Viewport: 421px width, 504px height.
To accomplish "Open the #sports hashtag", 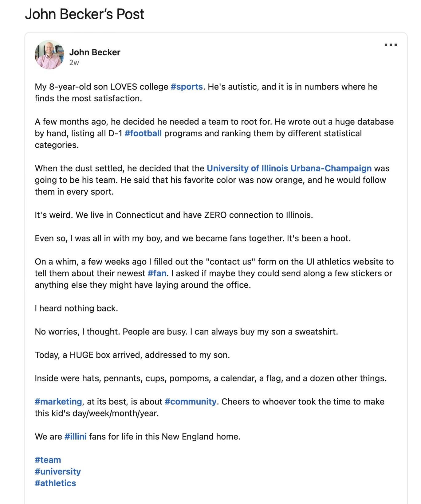I will [x=187, y=87].
